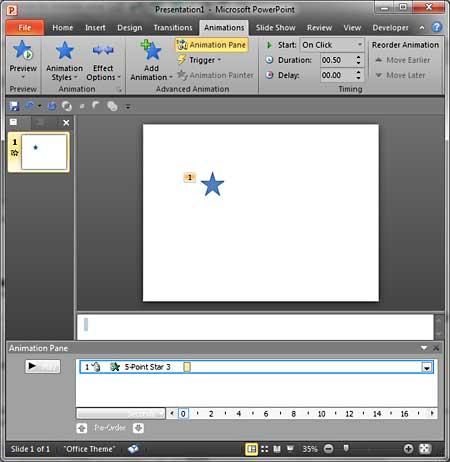Open Effect Options arrows icon
Image resolution: width=450 pixels, height=462 pixels.
(x=103, y=50)
